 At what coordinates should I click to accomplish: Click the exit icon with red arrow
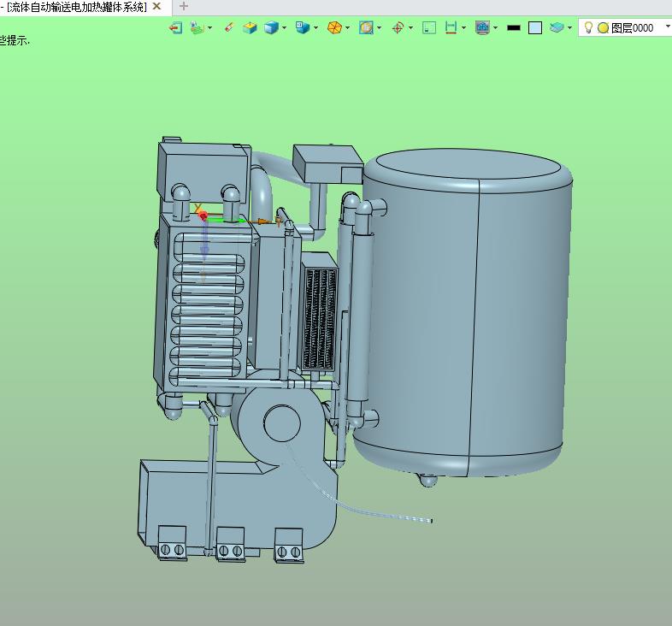pyautogui.click(x=175, y=27)
